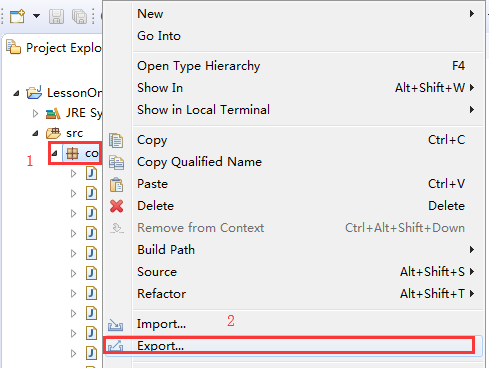Click the New wizard toolbar icon
The width and height of the screenshot is (489, 368).
(17, 16)
